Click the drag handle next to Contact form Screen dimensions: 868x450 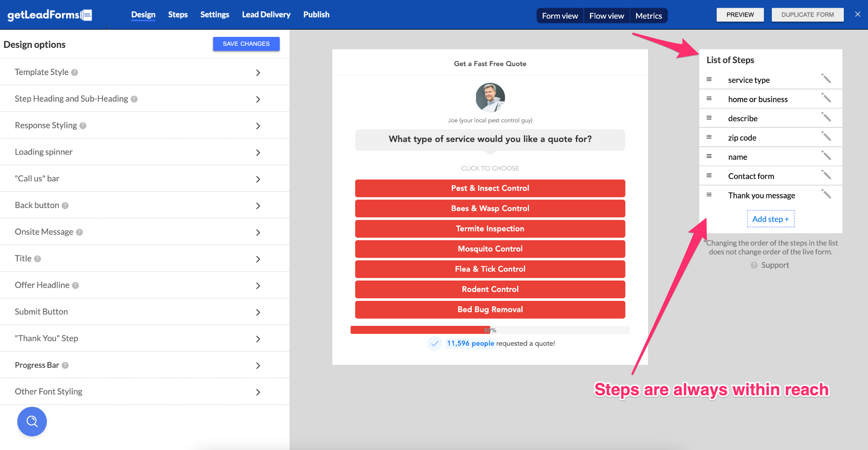tap(709, 175)
